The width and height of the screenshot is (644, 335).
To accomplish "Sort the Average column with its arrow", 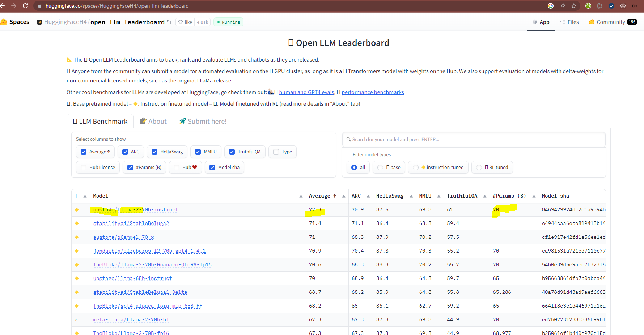I will point(344,196).
